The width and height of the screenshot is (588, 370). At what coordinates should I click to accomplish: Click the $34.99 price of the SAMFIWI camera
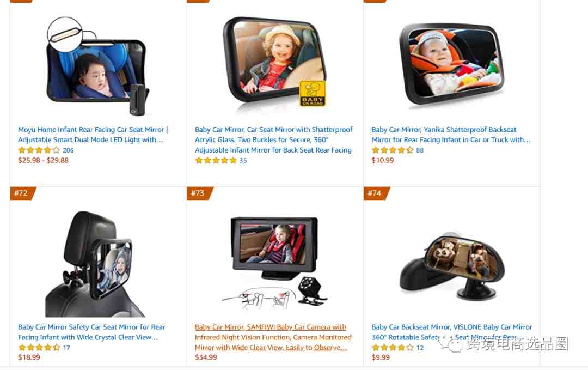pyautogui.click(x=206, y=357)
